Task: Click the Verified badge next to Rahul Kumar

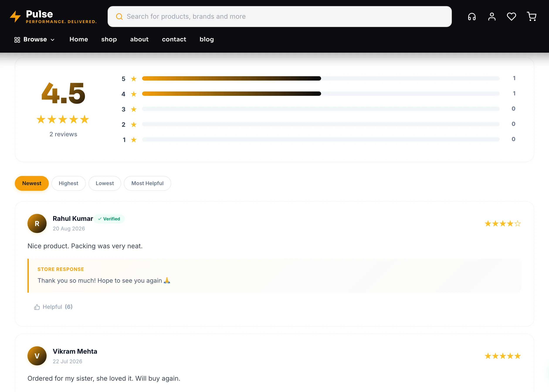Action: 109,219
